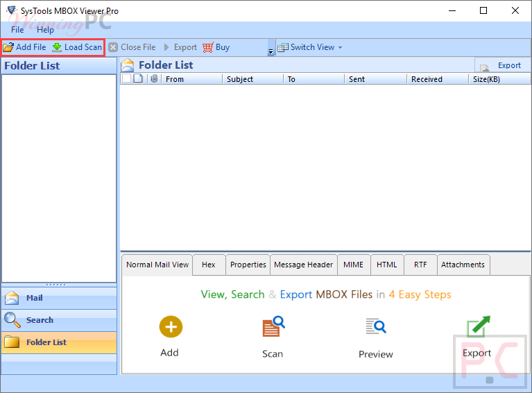
Task: Open the Help menu
Action: (x=46, y=30)
